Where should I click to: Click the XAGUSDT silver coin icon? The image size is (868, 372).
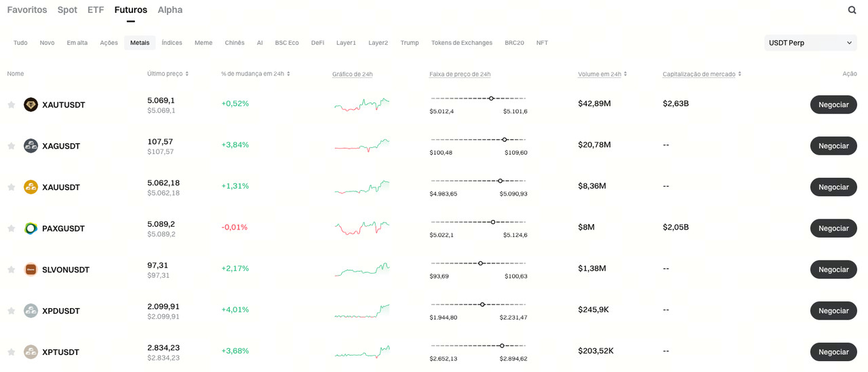[31, 146]
